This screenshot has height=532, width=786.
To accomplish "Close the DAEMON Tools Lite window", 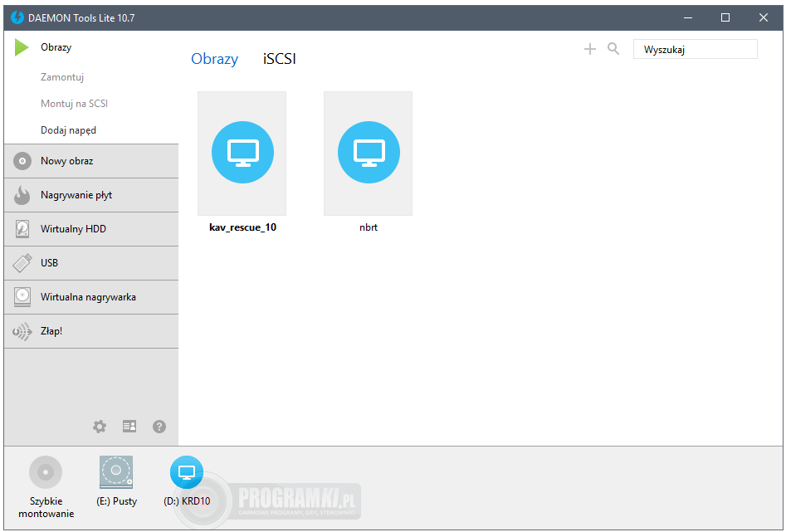I will (x=764, y=17).
